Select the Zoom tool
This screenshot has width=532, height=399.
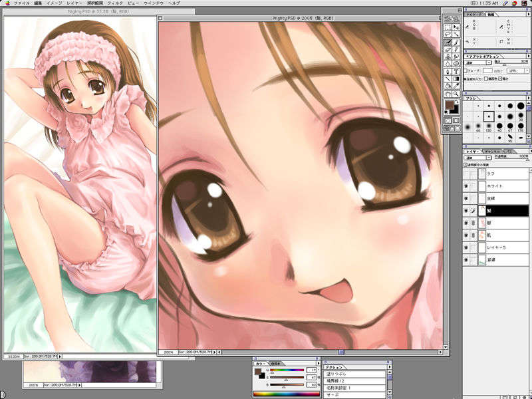click(x=456, y=94)
